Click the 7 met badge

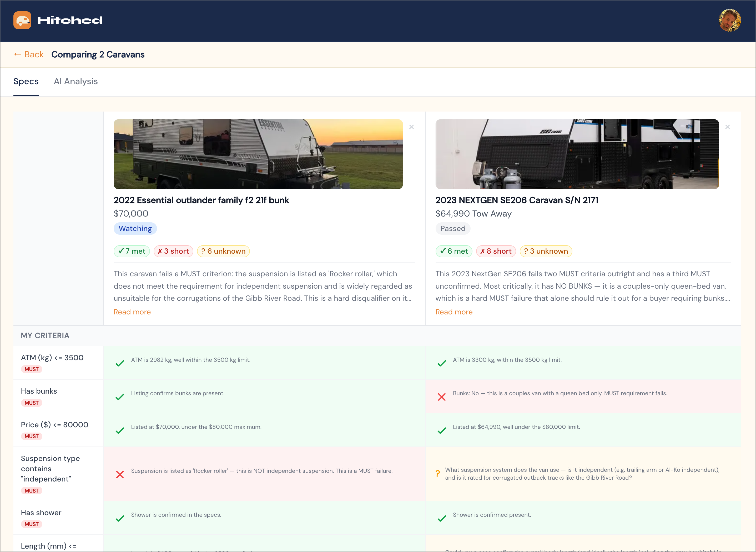coord(132,251)
